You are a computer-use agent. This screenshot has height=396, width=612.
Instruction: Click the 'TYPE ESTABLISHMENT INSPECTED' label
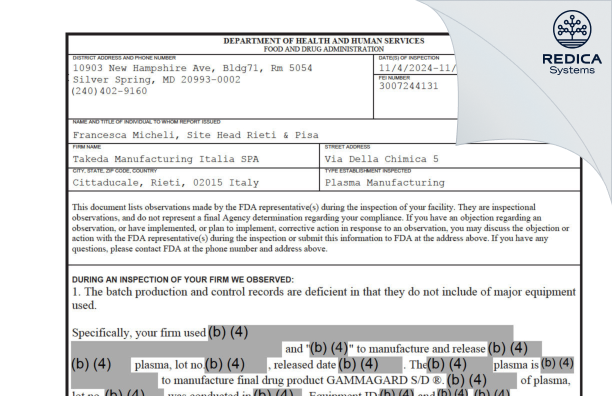368,171
